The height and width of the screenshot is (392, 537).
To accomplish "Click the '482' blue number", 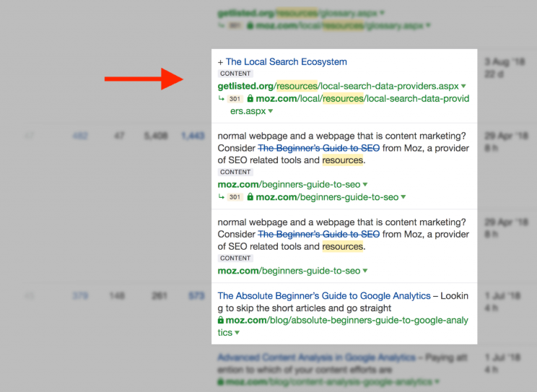I will tap(80, 136).
